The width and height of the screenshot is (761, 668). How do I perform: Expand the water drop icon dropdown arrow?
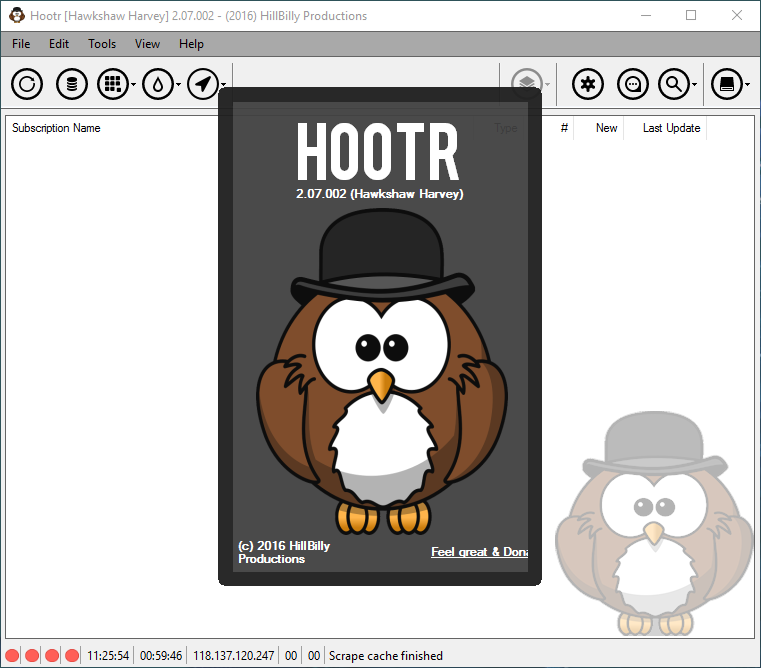178,84
